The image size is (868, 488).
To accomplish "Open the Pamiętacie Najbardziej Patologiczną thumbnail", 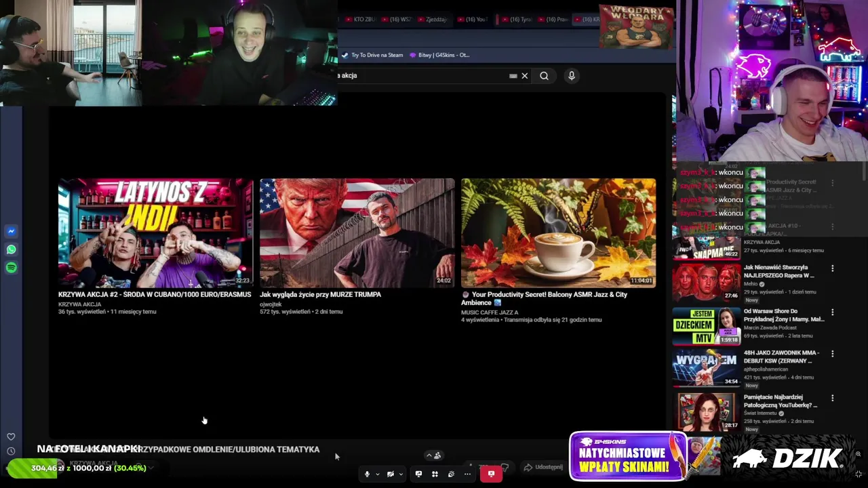I will click(706, 411).
